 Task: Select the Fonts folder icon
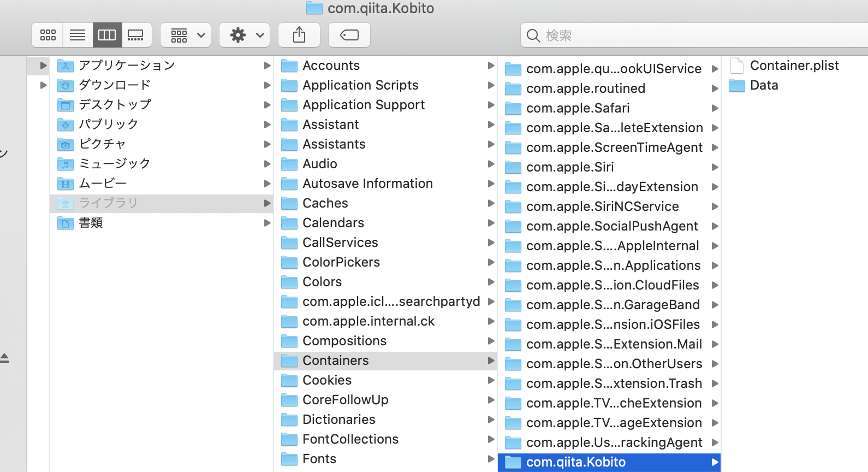click(289, 459)
